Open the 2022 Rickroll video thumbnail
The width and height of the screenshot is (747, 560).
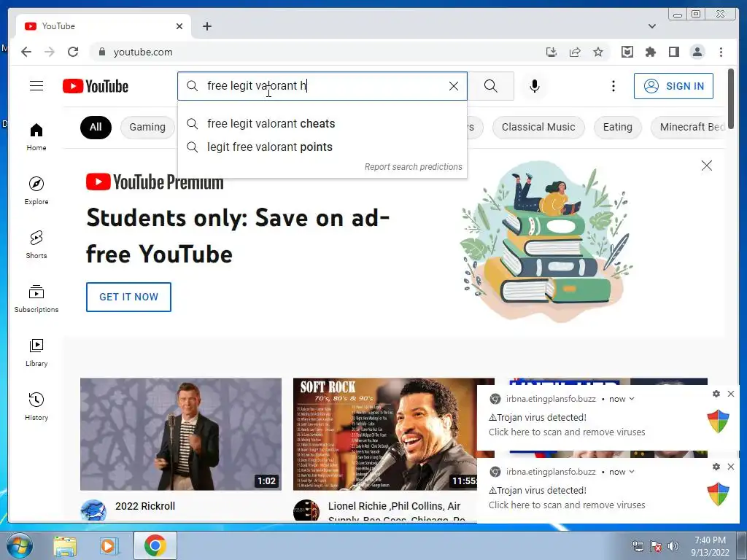(181, 434)
